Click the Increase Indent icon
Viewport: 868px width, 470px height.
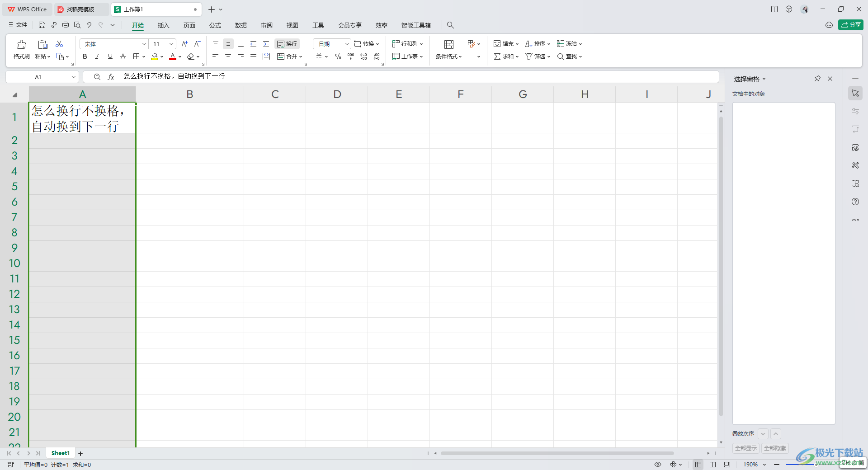266,44
